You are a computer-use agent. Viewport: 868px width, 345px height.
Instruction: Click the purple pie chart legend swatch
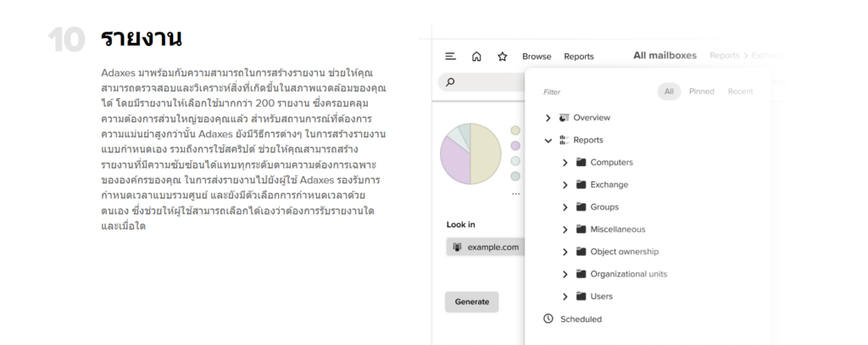[x=515, y=145]
